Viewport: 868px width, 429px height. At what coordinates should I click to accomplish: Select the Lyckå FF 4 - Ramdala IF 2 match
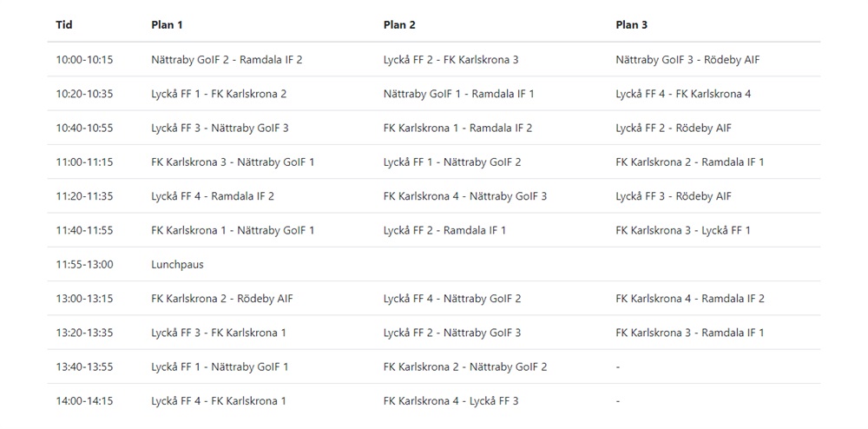pyautogui.click(x=213, y=196)
